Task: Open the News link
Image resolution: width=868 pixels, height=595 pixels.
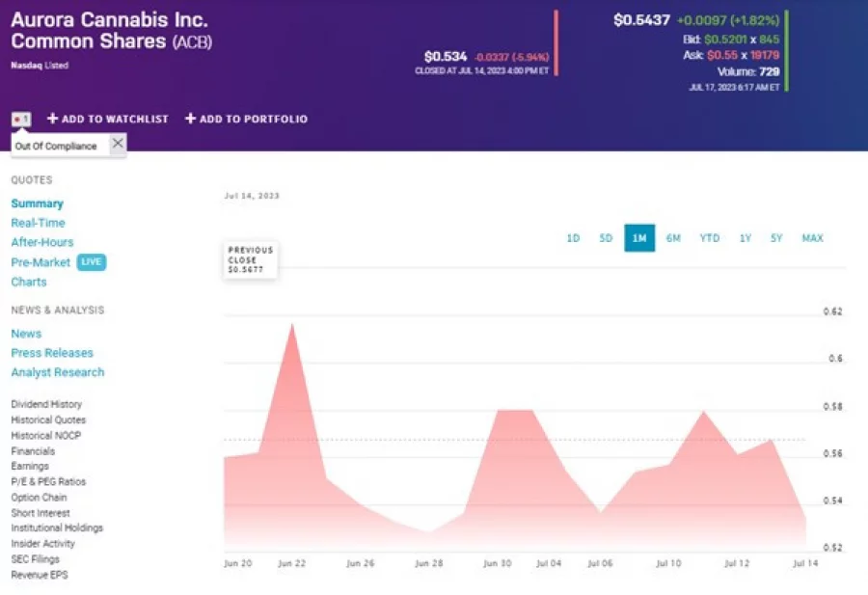Action: pos(26,334)
